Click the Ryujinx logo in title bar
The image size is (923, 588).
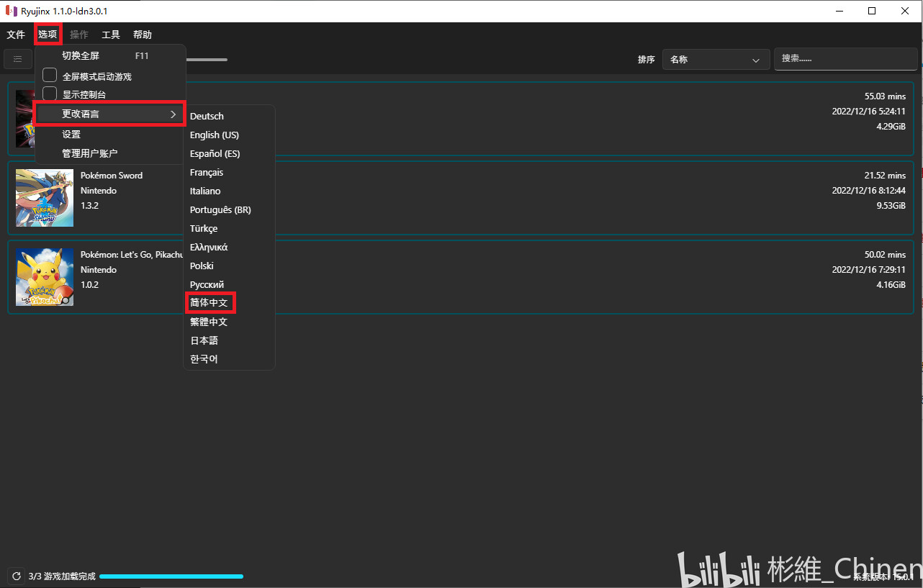pos(11,11)
